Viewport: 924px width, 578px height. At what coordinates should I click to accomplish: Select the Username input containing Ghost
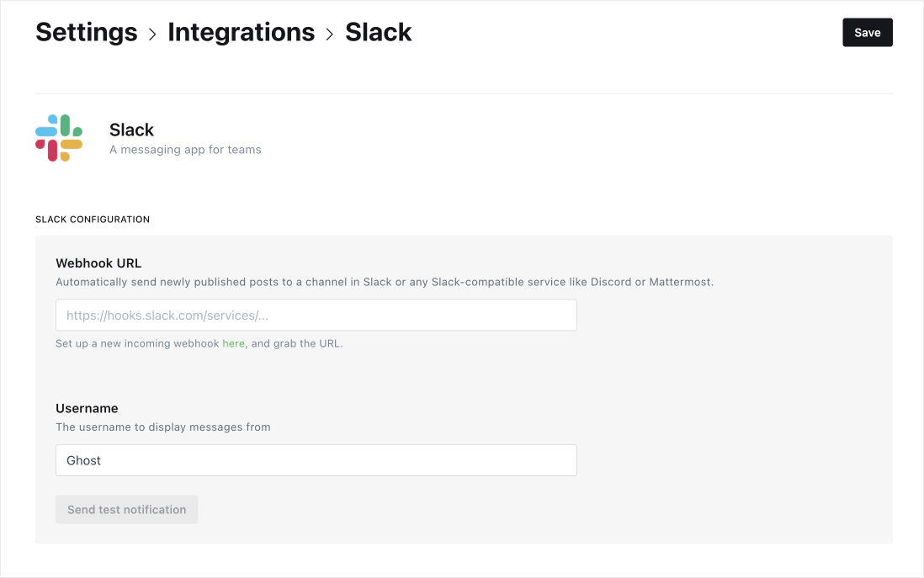[316, 460]
